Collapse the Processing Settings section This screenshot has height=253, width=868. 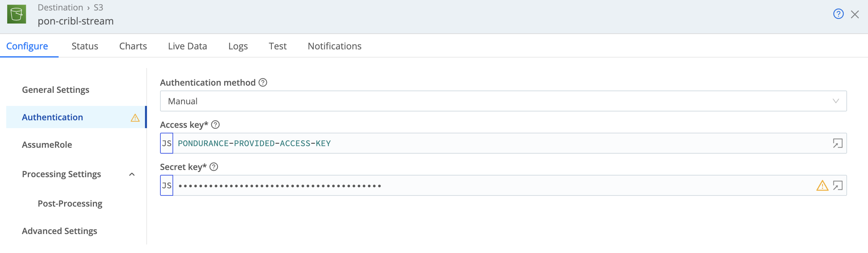(x=132, y=174)
